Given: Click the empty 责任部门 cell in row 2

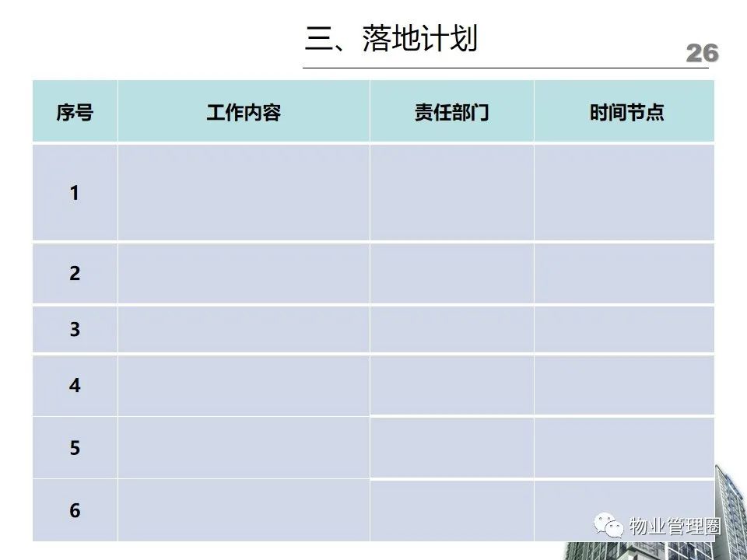Looking at the screenshot, I should coord(451,273).
